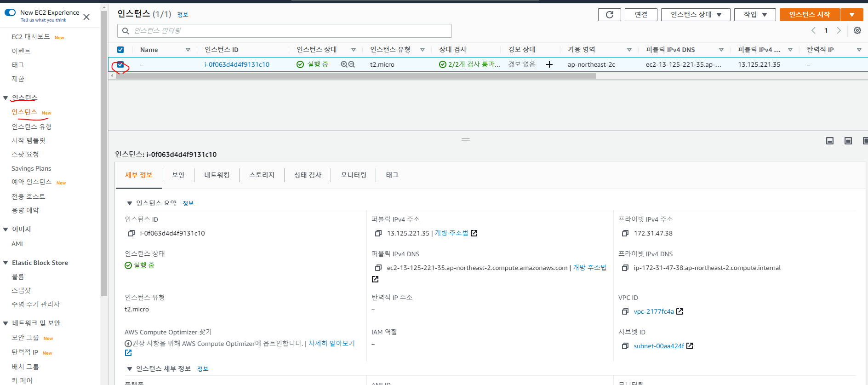The width and height of the screenshot is (868, 385).
Task: Open 탄력적 IP in sidebar
Action: [25, 352]
